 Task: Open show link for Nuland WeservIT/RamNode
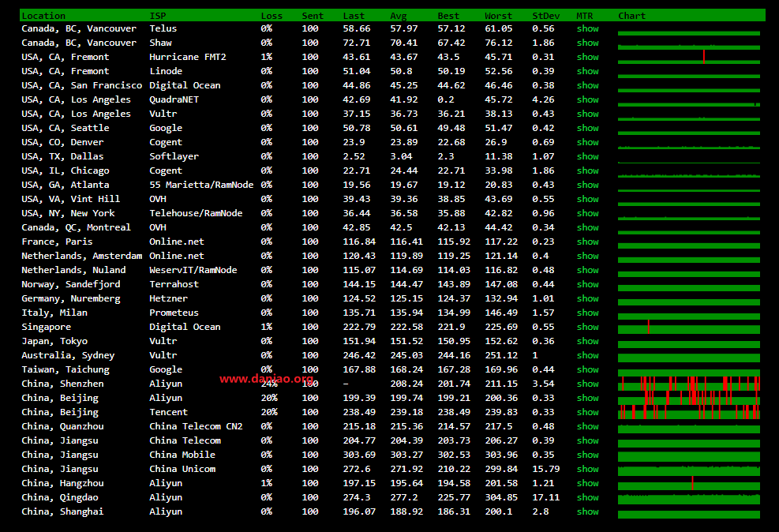(x=587, y=270)
